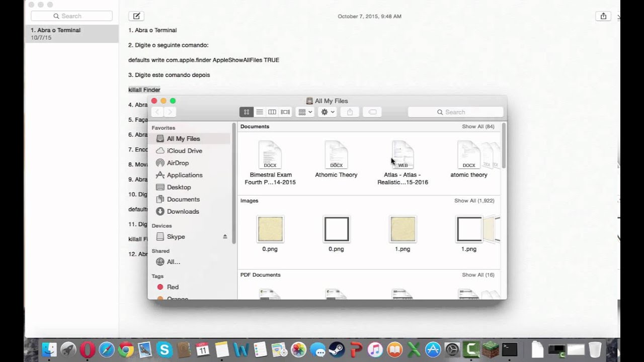The height and width of the screenshot is (362, 644).
Task: Open the item arrangement dropdown in Finder
Action: point(305,112)
